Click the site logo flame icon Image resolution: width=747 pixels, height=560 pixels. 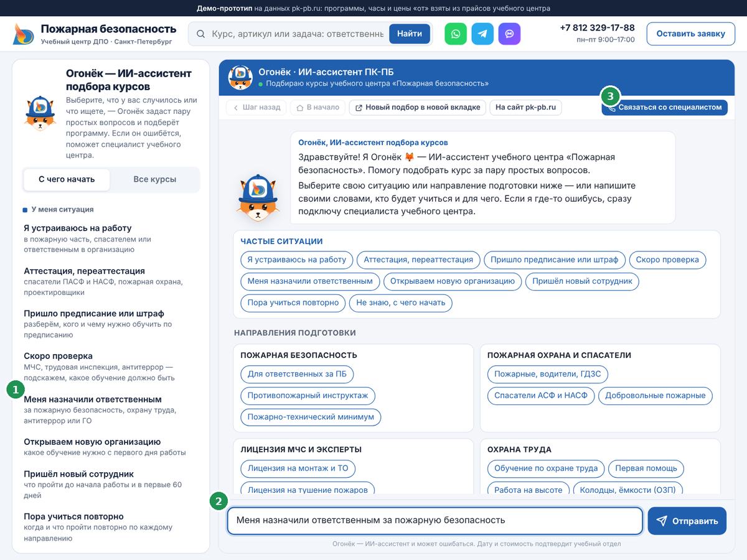[24, 34]
